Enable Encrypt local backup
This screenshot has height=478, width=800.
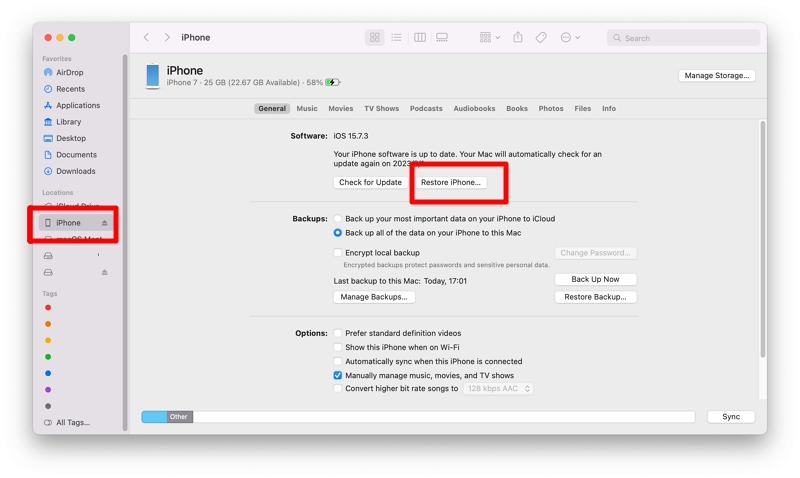tap(338, 253)
